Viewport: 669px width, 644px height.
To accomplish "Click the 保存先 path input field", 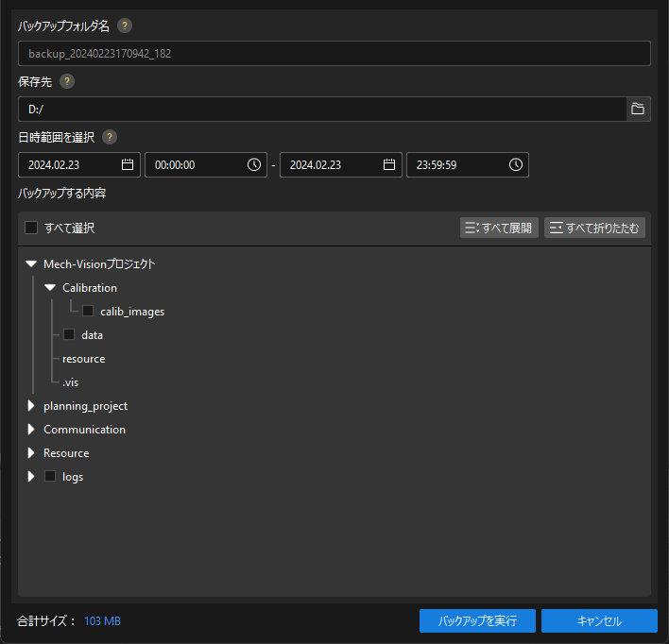I will [321, 110].
